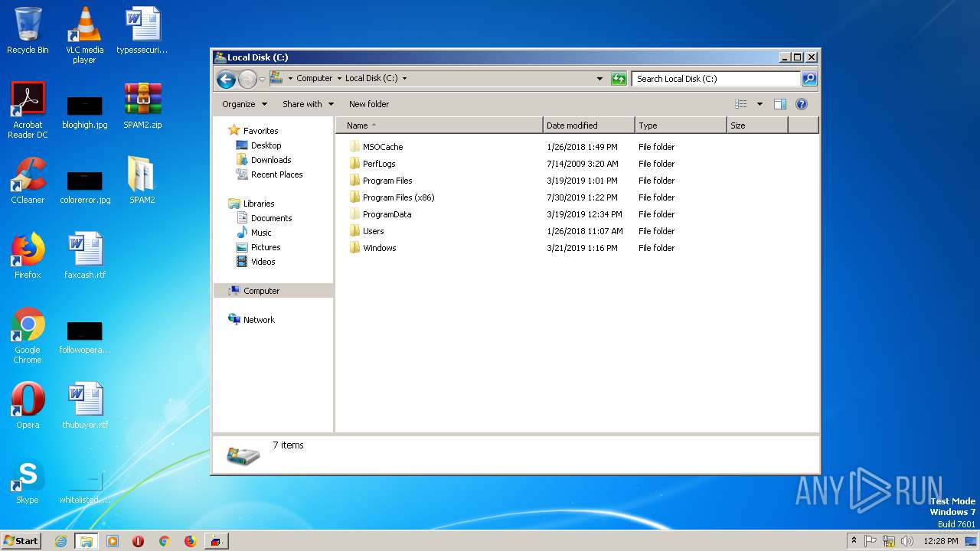Create a New folder
The width and height of the screenshot is (980, 551).
(369, 104)
